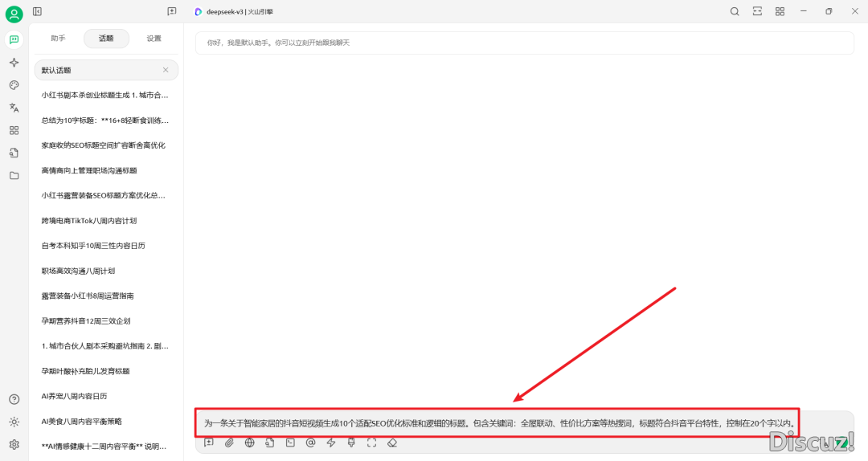868x461 pixels.
Task: Expand the input box to fullscreen
Action: (371, 443)
